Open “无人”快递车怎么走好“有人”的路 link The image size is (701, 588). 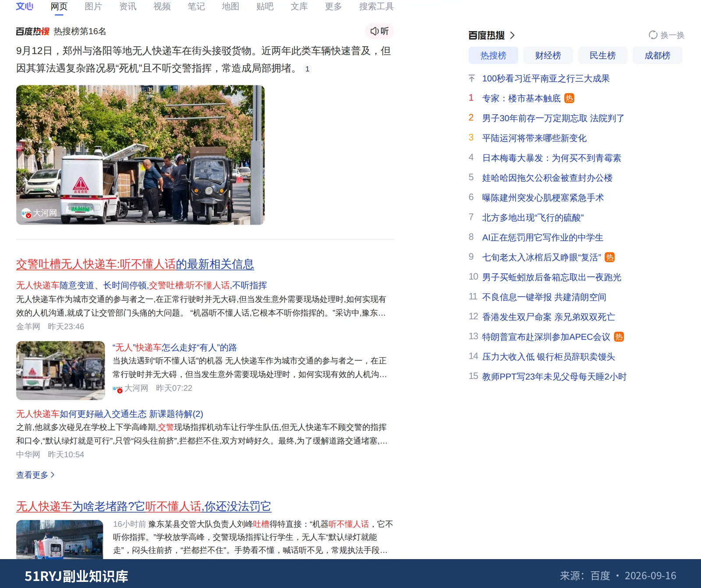pyautogui.click(x=174, y=348)
